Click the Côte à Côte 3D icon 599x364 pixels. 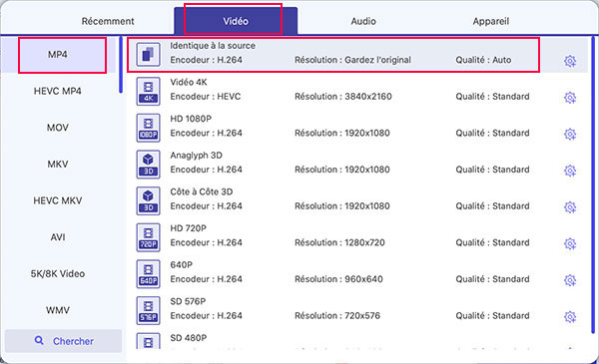click(x=148, y=201)
